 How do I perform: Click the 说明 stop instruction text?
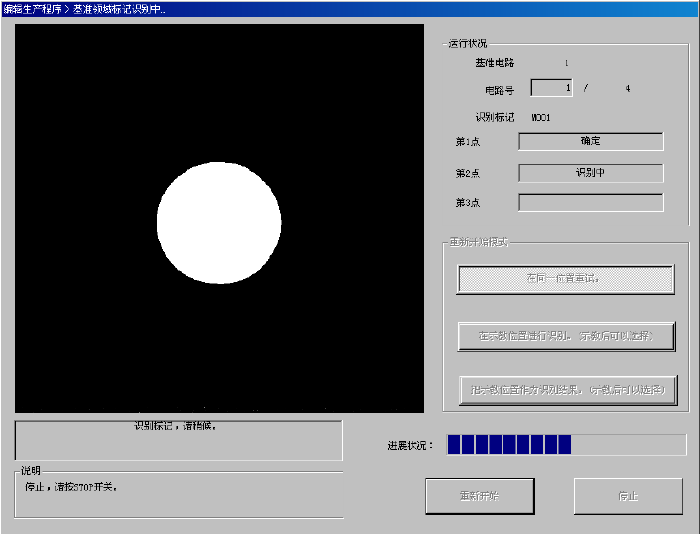click(x=71, y=487)
